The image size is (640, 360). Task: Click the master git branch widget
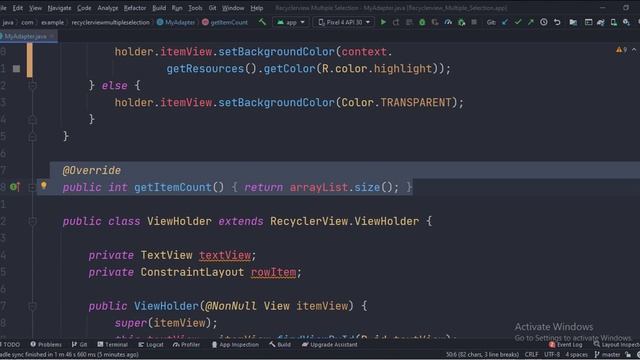[x=607, y=354]
